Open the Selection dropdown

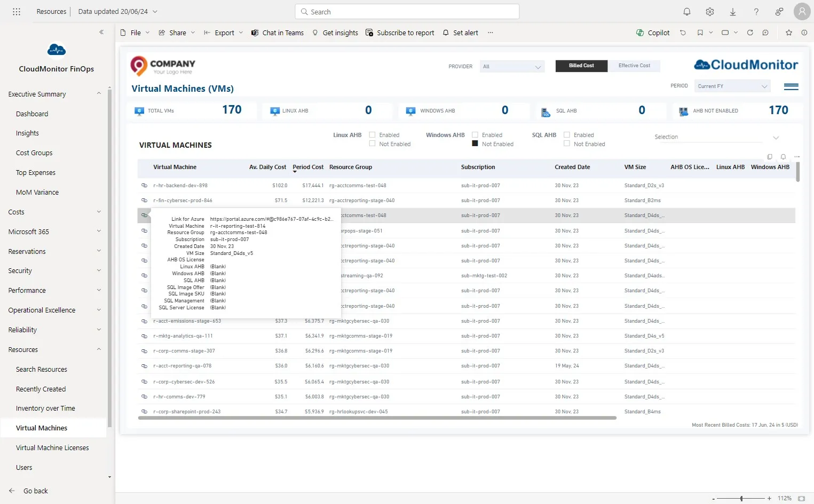(717, 137)
